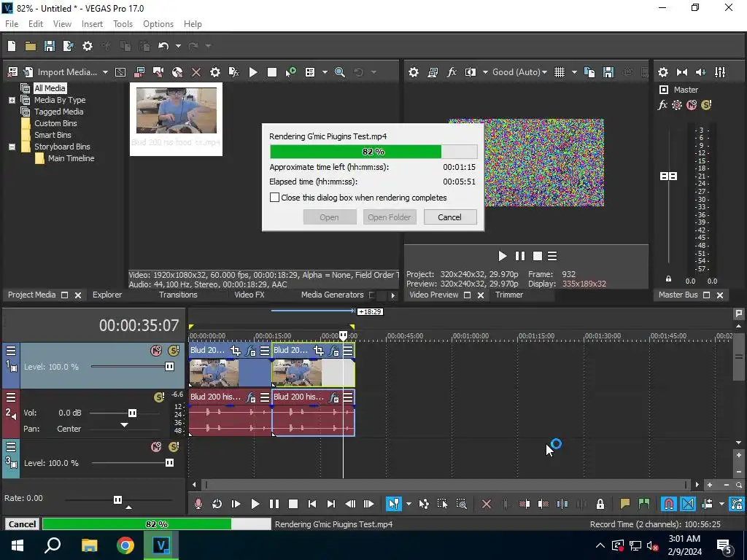This screenshot has width=747, height=560.
Task: Save preview snapshot to file icon
Action: (608, 72)
